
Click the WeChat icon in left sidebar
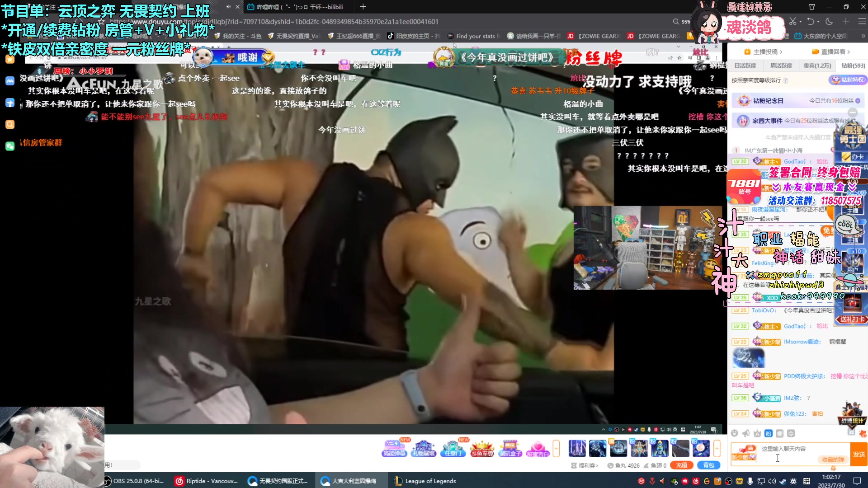pos(10,146)
